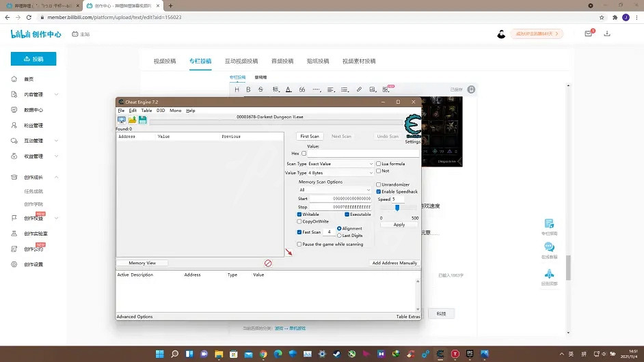Click the bilibili message envelope icon
644x362 pixels.
[589, 33]
